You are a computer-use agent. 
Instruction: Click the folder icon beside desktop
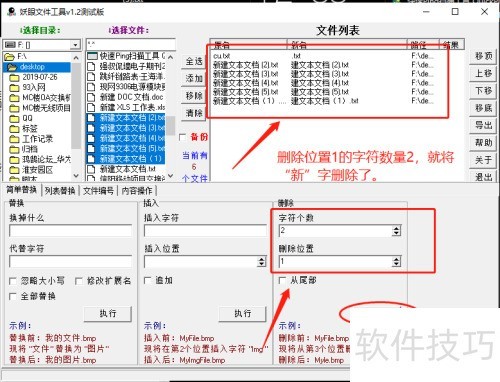(12, 67)
